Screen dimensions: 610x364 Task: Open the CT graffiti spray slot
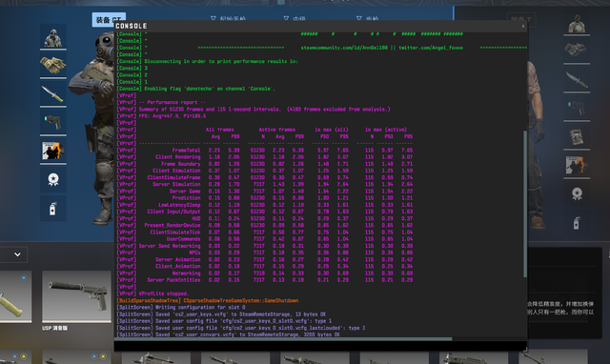pos(53,209)
